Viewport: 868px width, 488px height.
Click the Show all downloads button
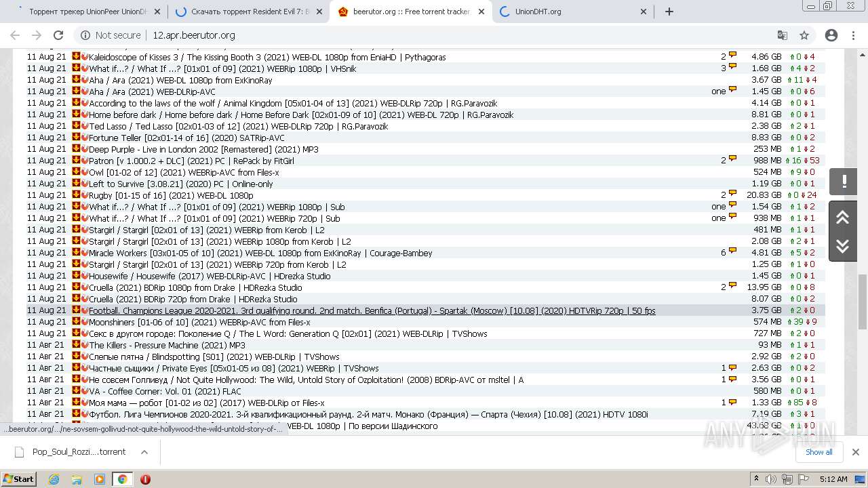point(818,452)
